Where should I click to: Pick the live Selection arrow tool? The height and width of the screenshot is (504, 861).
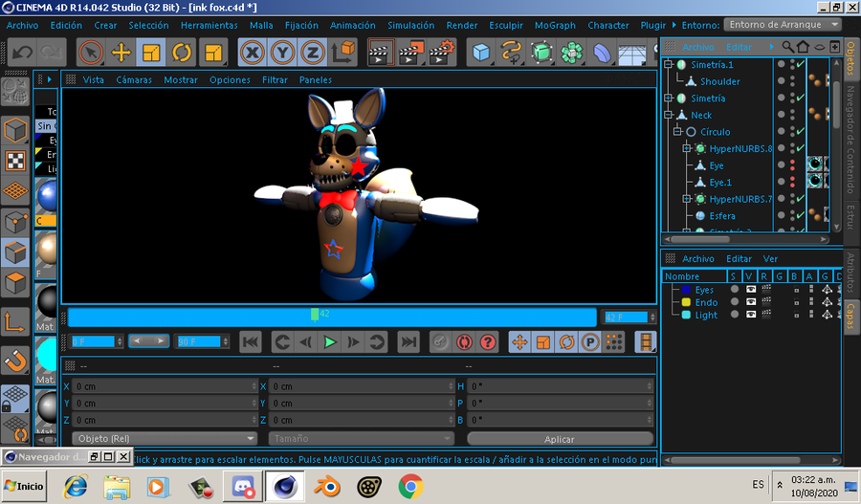tap(91, 53)
